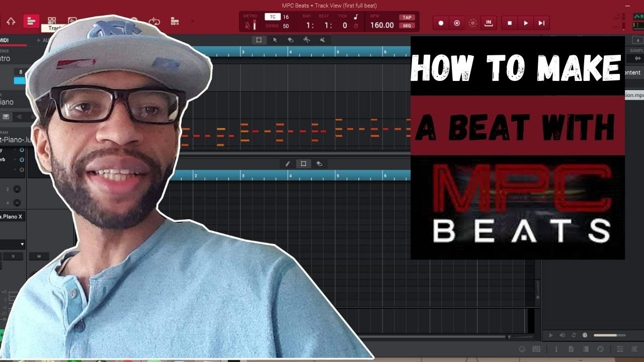Screen dimensions: 644x362
Task: Click the IN input monitor button
Action: pos(488,23)
